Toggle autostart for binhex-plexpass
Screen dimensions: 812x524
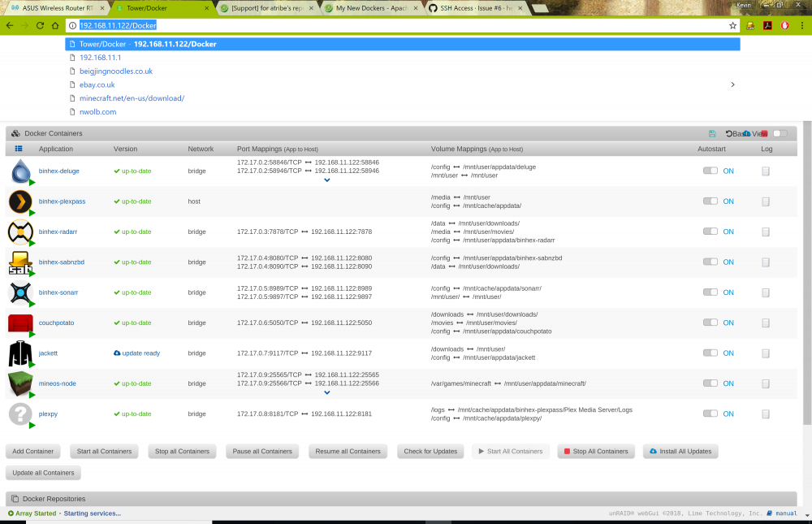pyautogui.click(x=710, y=201)
